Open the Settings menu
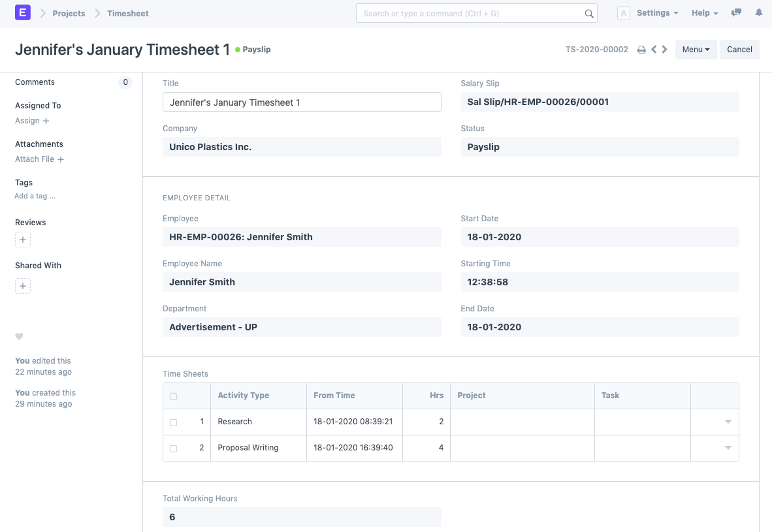 (x=657, y=13)
